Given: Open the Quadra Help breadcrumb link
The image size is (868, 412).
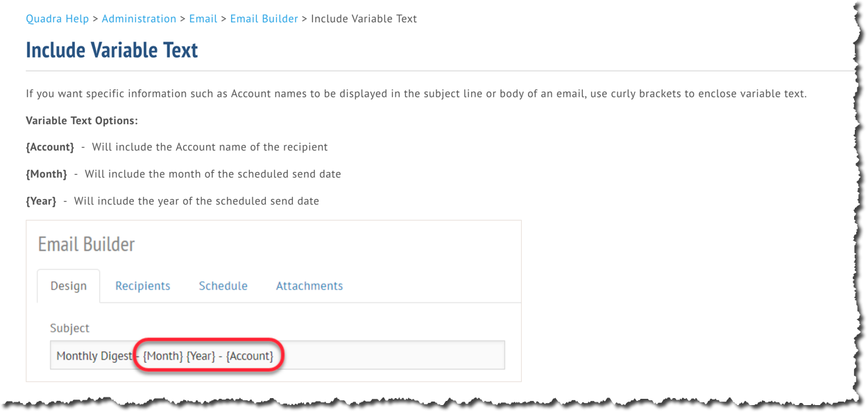Looking at the screenshot, I should tap(58, 19).
